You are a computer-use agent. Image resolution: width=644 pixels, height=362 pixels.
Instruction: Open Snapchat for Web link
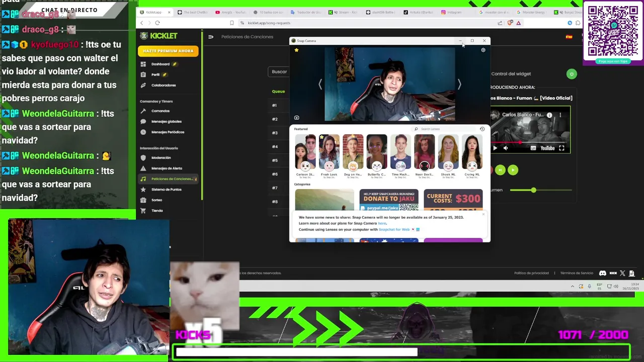pyautogui.click(x=394, y=229)
